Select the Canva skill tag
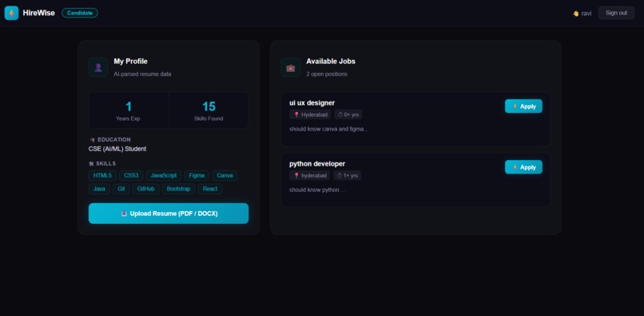644x316 pixels. pos(225,176)
